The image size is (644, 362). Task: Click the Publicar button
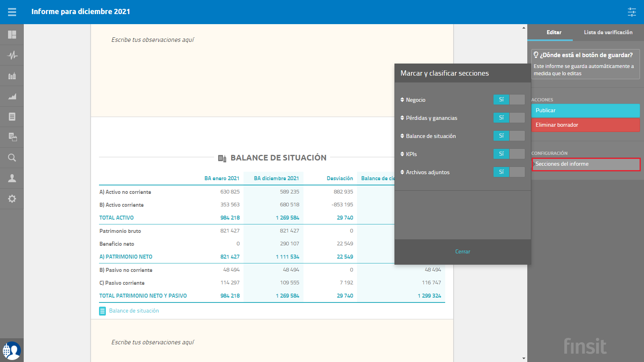click(x=586, y=111)
